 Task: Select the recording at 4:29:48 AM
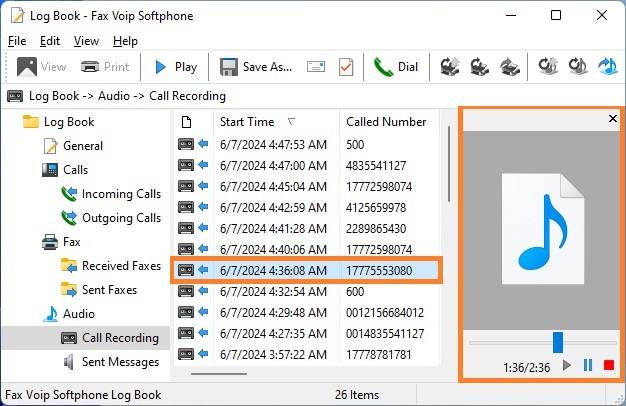tap(306, 313)
